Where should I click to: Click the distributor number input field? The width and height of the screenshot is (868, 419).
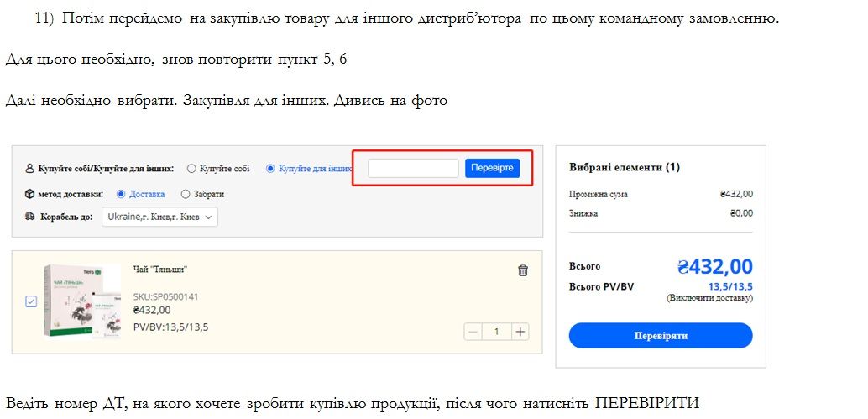(x=413, y=169)
